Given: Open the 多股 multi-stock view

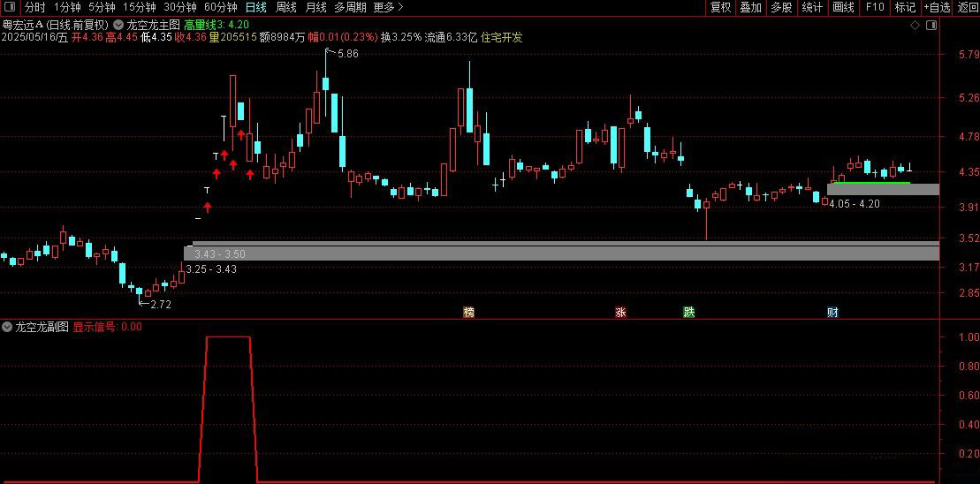Looking at the screenshot, I should [781, 7].
